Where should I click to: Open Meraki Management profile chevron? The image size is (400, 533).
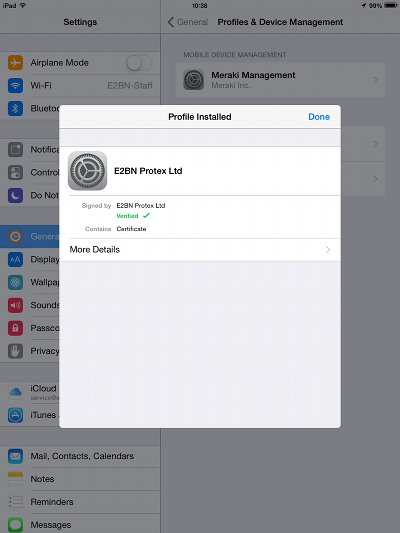[x=375, y=80]
